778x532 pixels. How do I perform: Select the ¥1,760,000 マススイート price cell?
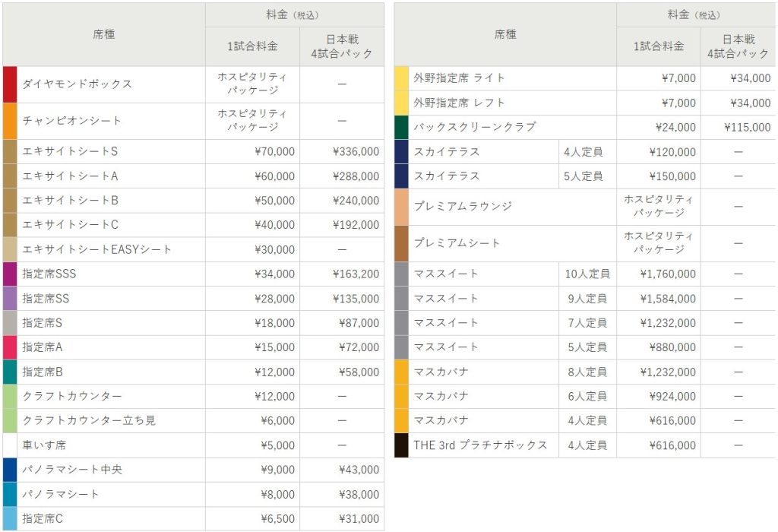pos(669,274)
